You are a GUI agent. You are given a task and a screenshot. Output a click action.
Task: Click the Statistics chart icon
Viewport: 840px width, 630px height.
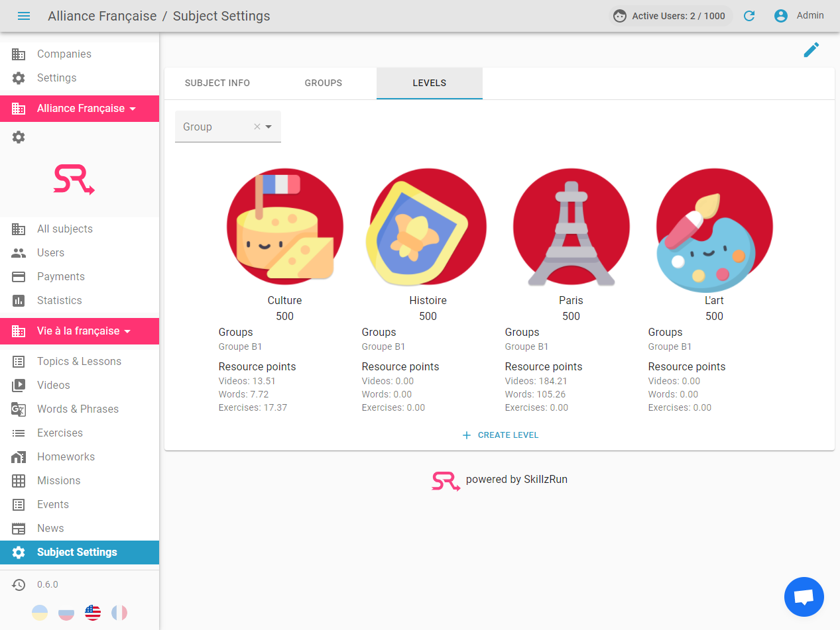[19, 301]
